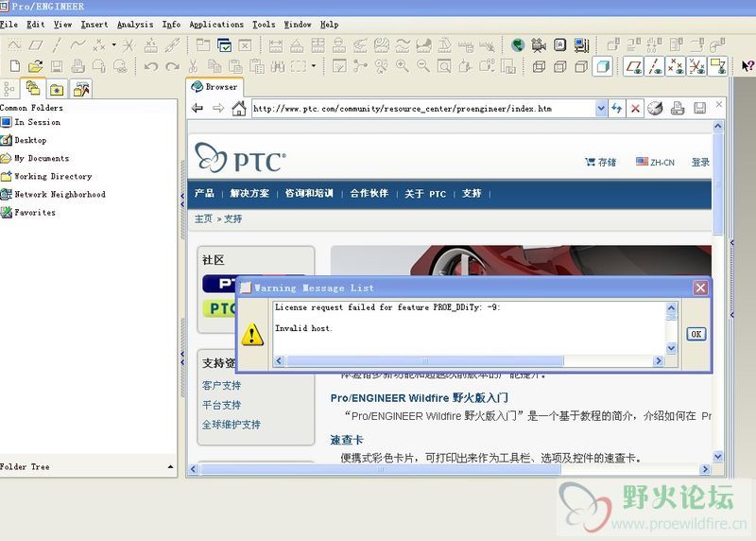Open Pro/ENGINEER Wildfire 野火版入门 link
The width and height of the screenshot is (756, 541).
[419, 398]
